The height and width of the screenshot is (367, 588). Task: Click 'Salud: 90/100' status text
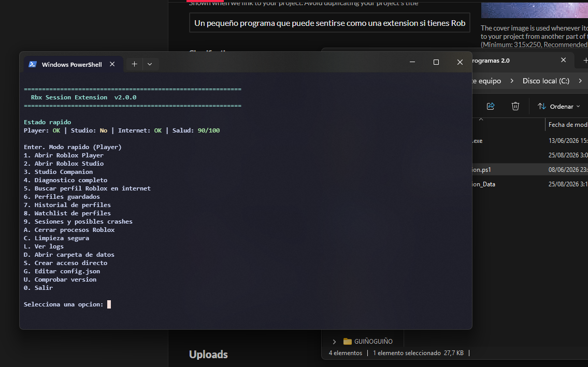tap(196, 130)
